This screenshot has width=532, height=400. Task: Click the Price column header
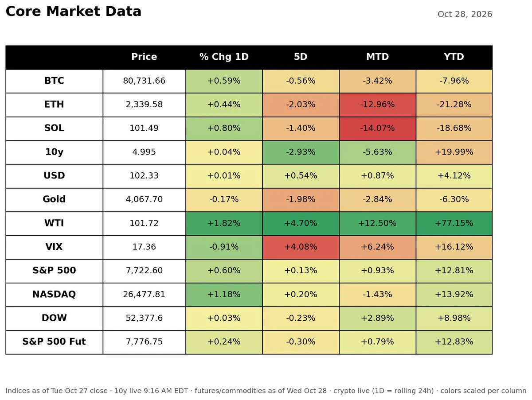144,57
